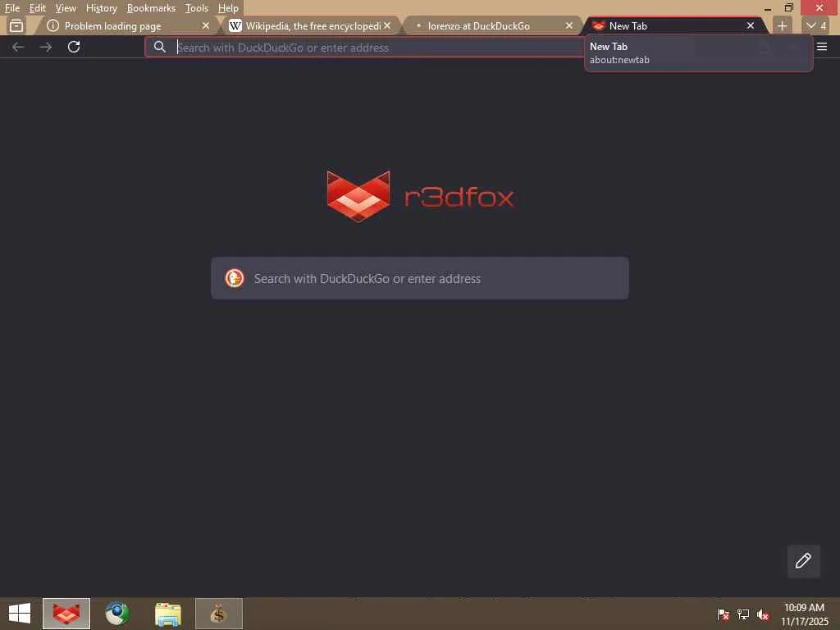Expand the list all tabs dropdown

pyautogui.click(x=816, y=25)
